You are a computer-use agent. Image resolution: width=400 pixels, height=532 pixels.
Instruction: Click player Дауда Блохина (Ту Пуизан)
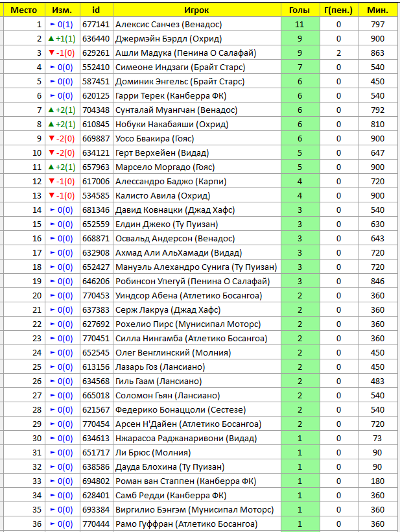(170, 466)
